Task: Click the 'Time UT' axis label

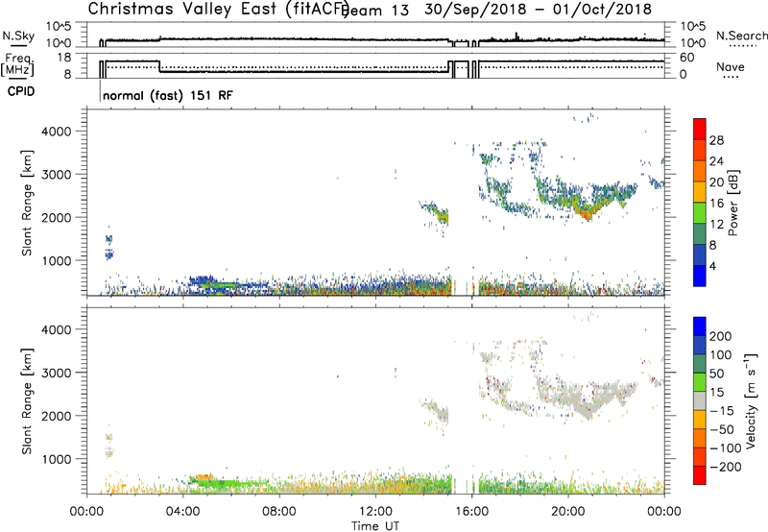Action: tap(375, 525)
